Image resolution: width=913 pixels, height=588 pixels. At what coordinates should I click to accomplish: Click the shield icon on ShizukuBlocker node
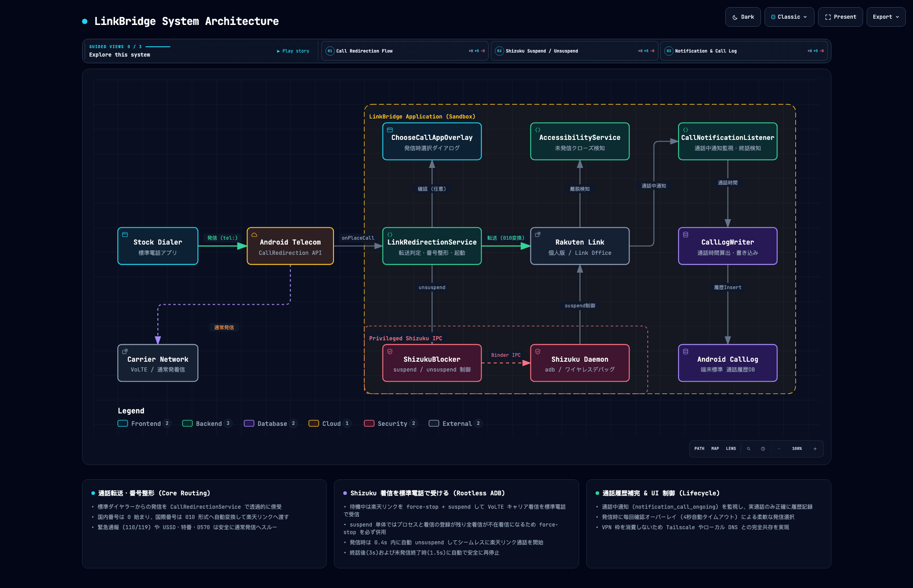pyautogui.click(x=390, y=351)
